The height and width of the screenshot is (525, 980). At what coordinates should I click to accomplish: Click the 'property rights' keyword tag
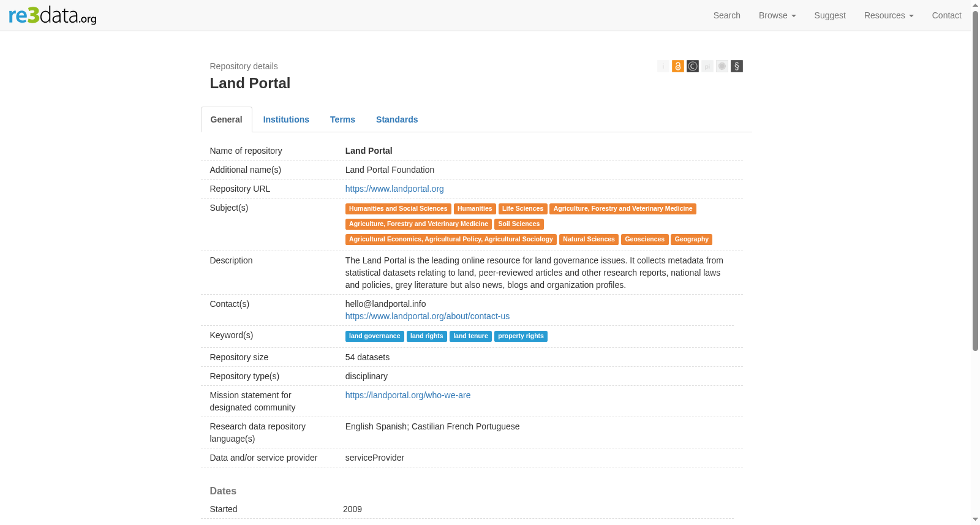(521, 336)
